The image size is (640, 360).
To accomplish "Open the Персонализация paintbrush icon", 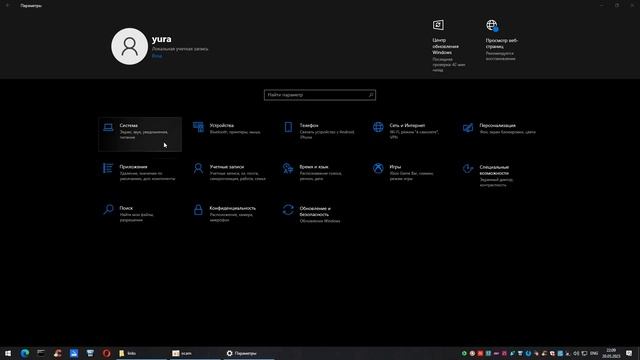I will coord(468,127).
